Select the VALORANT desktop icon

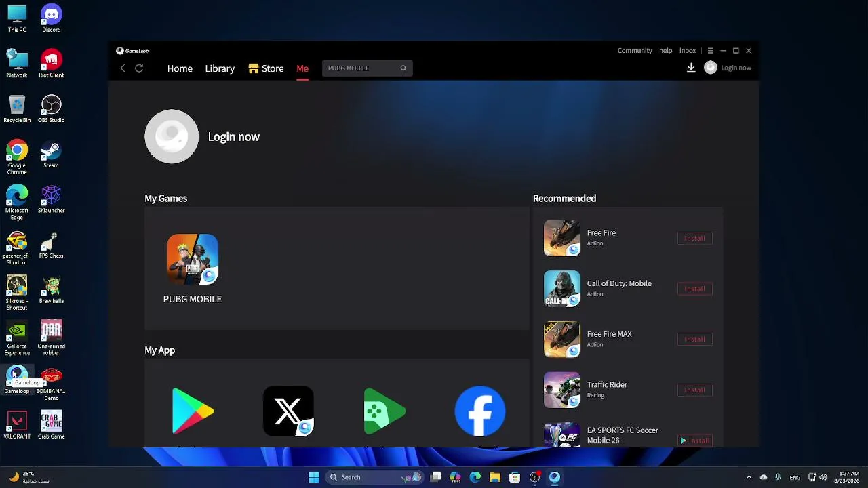coord(17,426)
